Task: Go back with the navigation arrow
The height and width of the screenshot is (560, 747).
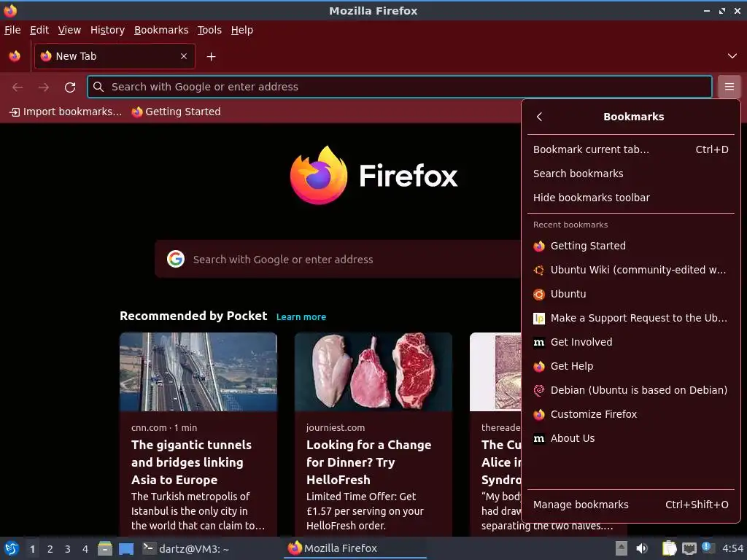Action: tap(18, 87)
